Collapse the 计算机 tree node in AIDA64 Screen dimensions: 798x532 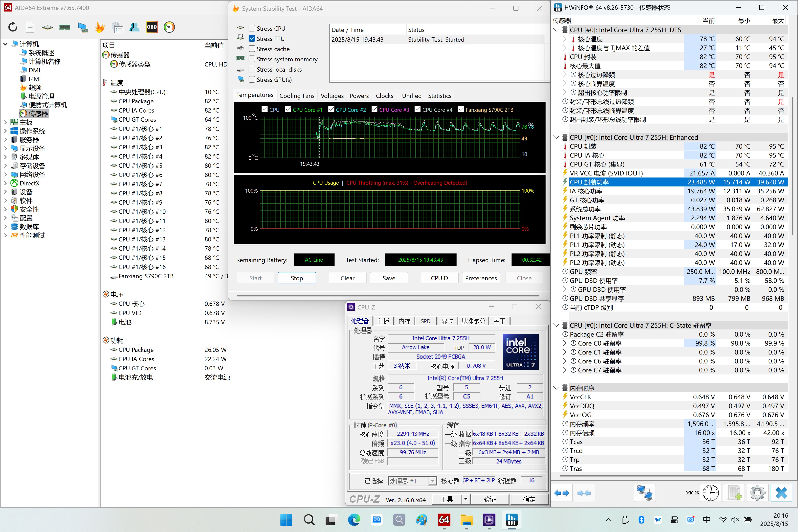click(5, 44)
